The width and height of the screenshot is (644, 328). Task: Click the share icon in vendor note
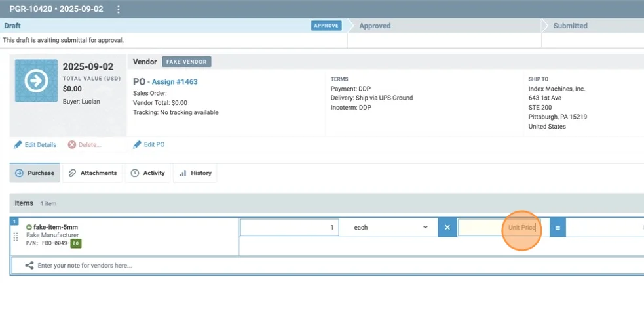coord(29,266)
